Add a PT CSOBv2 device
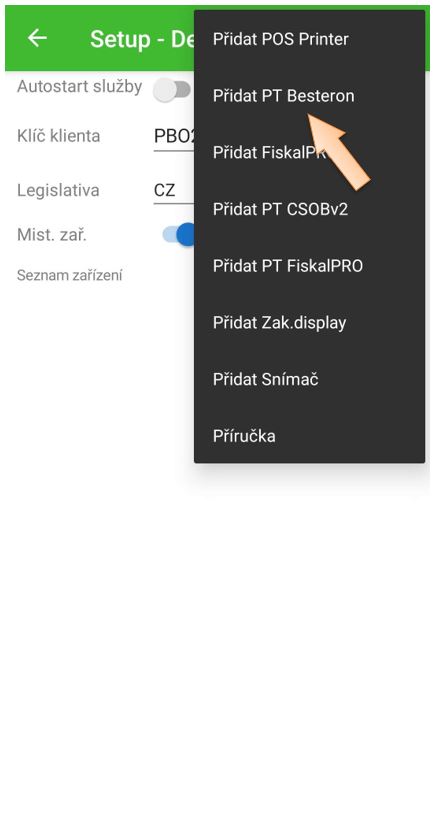The width and height of the screenshot is (436, 837). tap(310, 209)
